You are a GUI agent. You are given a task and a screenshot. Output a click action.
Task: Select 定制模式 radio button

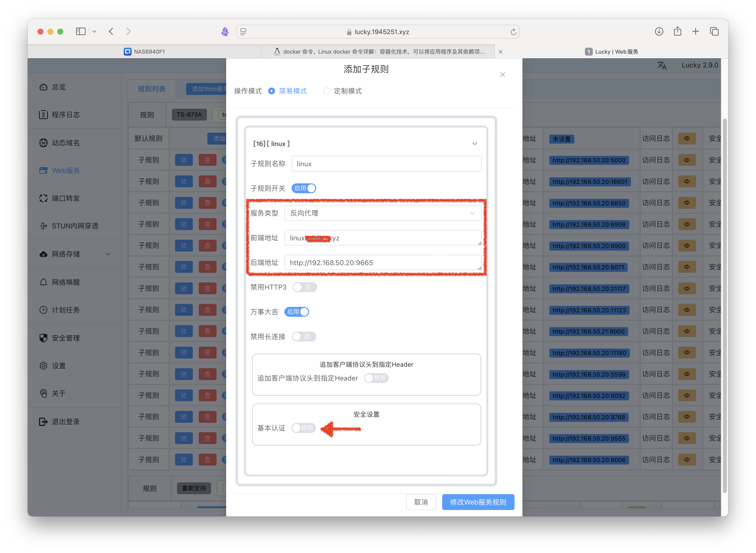[x=326, y=91]
